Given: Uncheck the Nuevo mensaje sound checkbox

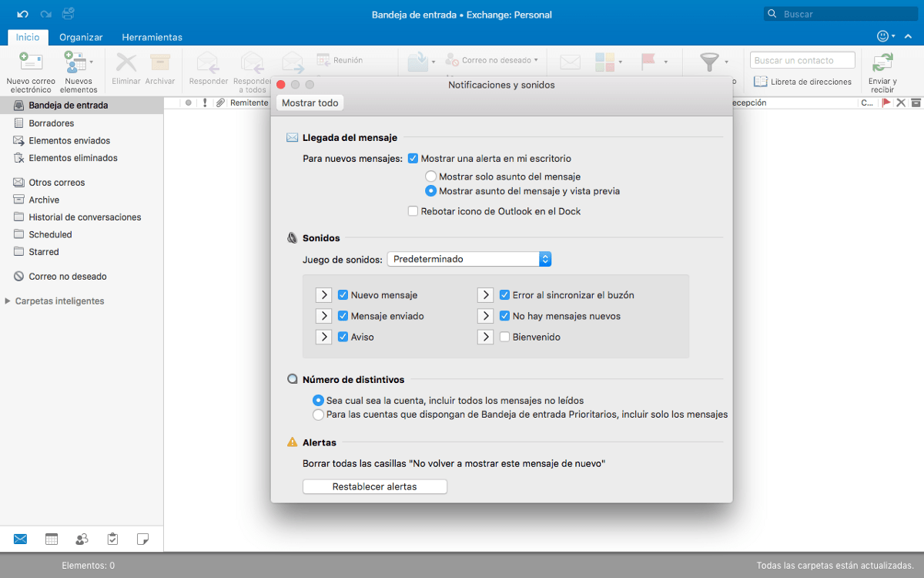Looking at the screenshot, I should point(343,295).
